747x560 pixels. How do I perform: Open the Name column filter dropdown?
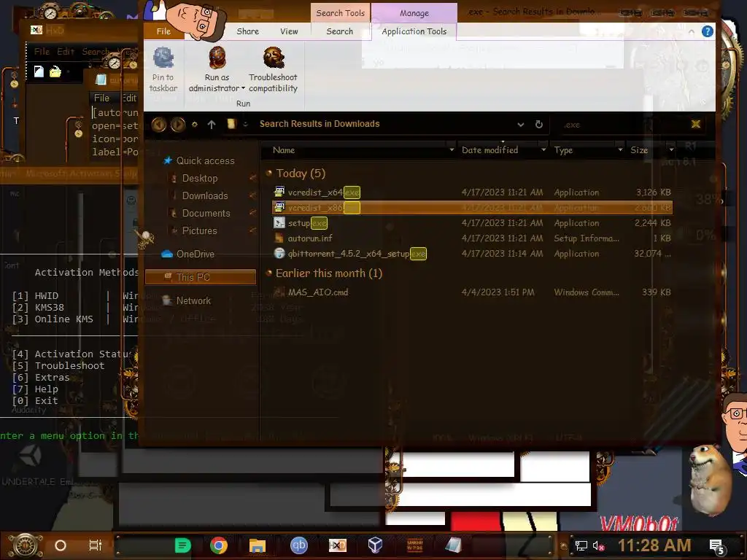452,150
